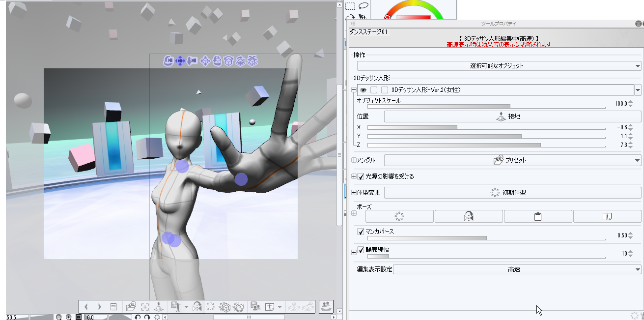Expand the 輪郭線幅 options
Viewport: 644px width, 320px height.
pos(354,253)
